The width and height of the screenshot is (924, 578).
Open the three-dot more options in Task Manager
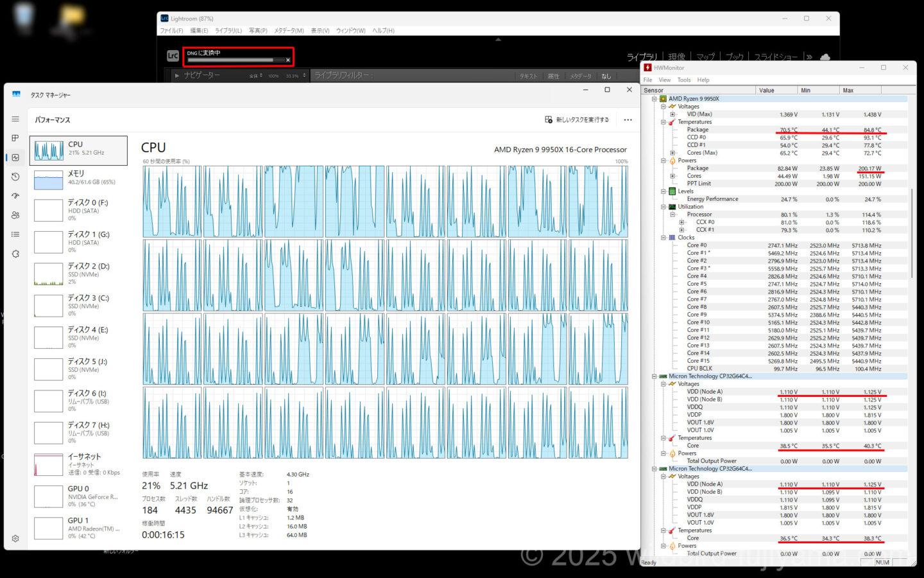pos(628,119)
